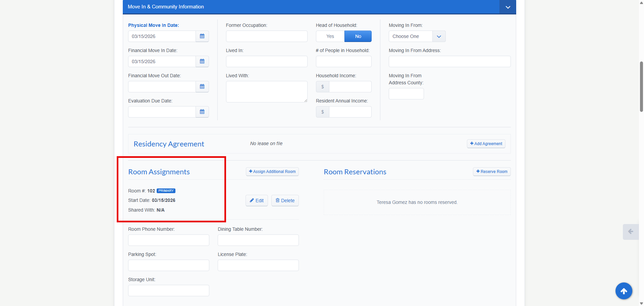This screenshot has height=306, width=644.
Task: Click the 'No lease on file' text
Action: [x=266, y=143]
